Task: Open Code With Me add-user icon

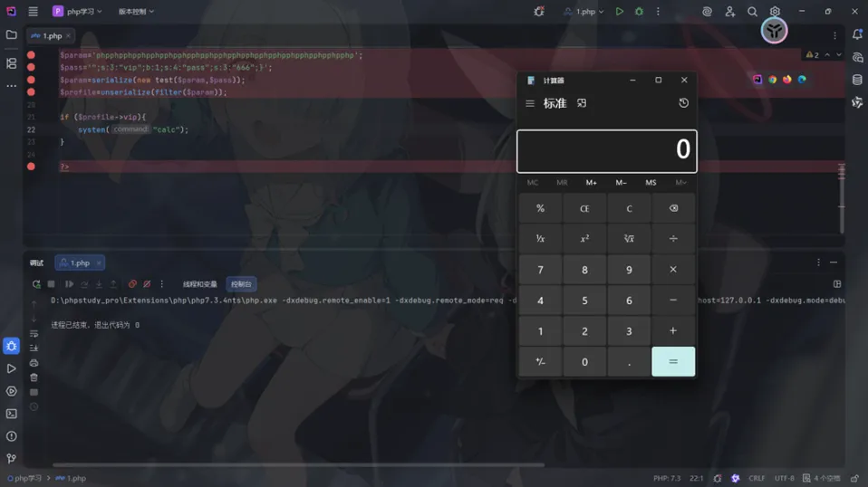Action: (730, 11)
